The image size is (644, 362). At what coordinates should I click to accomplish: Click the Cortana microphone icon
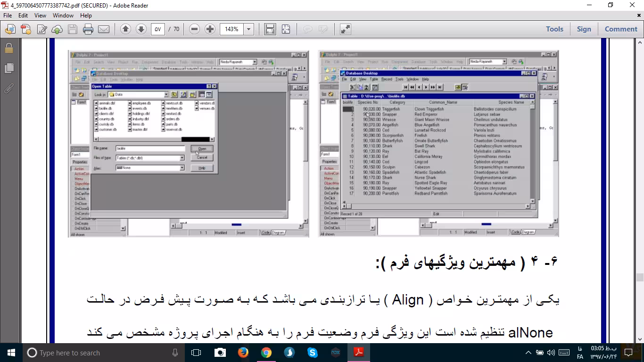click(x=175, y=353)
